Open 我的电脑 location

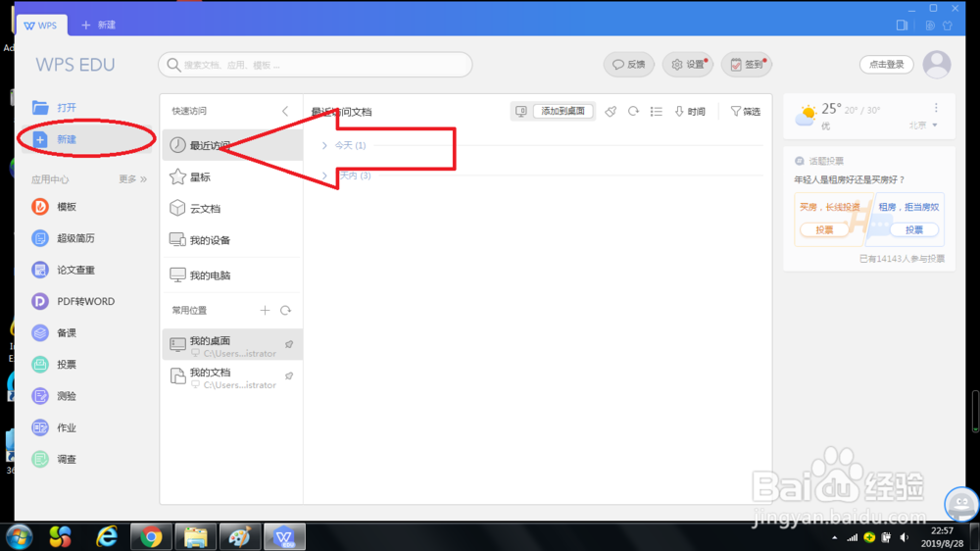click(232, 275)
